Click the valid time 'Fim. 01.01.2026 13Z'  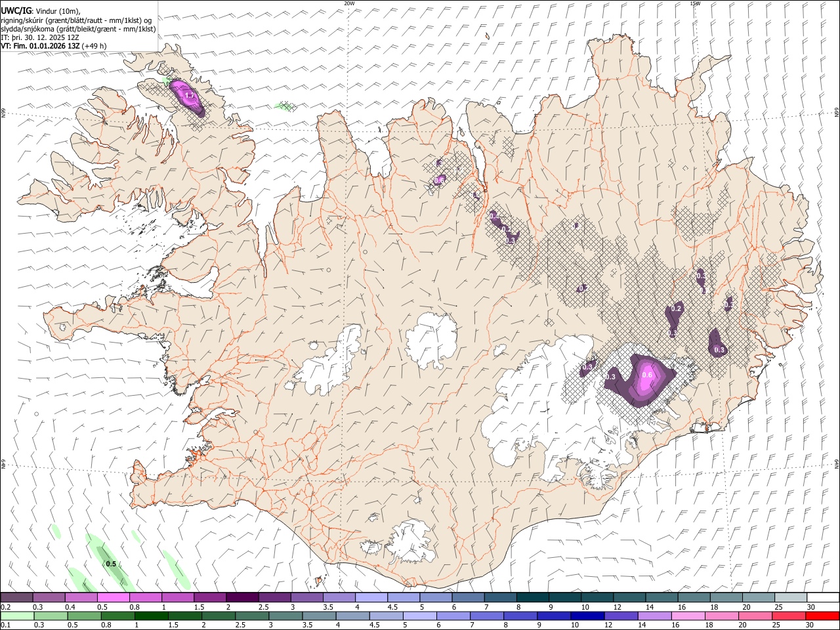click(47, 46)
